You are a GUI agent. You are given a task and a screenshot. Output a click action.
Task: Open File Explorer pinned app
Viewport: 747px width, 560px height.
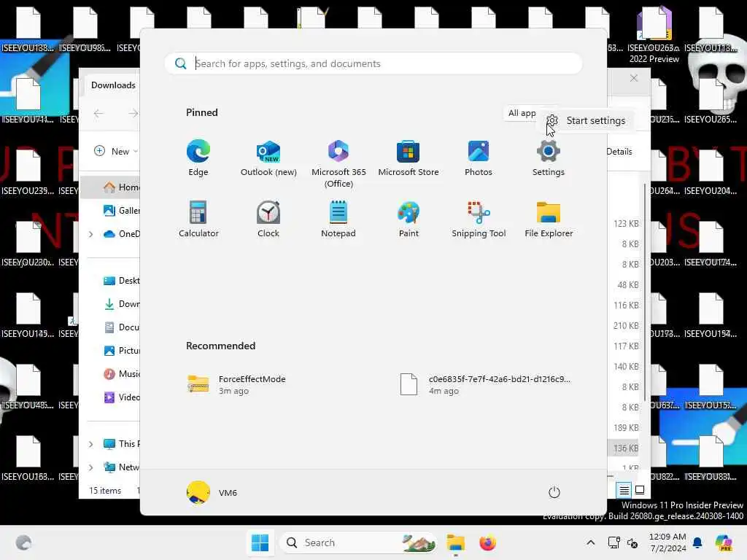click(x=549, y=219)
